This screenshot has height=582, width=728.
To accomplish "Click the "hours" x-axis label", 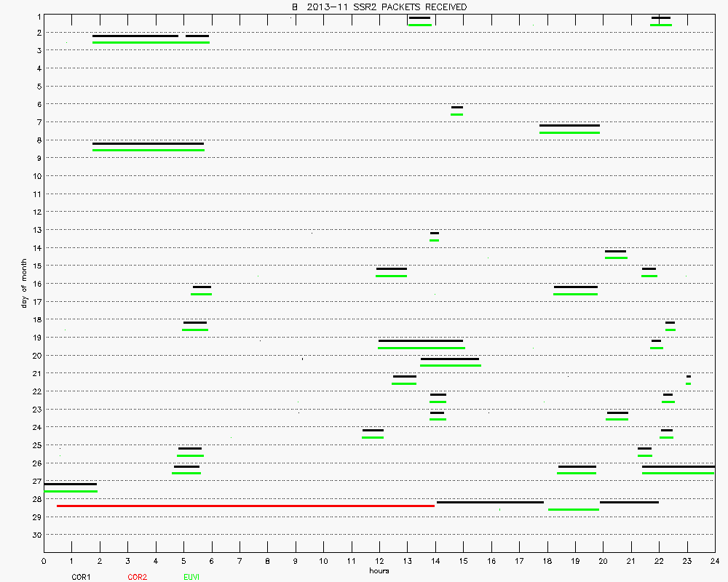I will 379,571.
